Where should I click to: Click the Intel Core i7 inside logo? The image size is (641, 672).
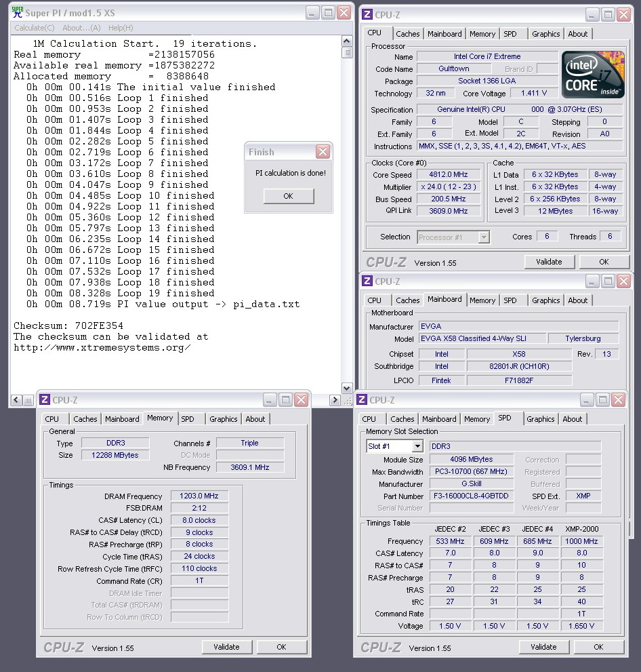pos(593,75)
